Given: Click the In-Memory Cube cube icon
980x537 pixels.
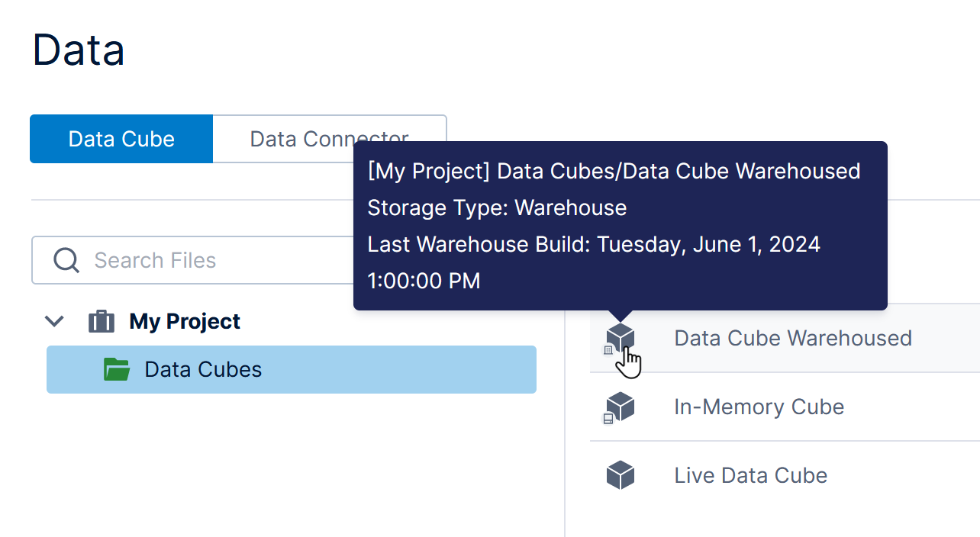Looking at the screenshot, I should 620,407.
